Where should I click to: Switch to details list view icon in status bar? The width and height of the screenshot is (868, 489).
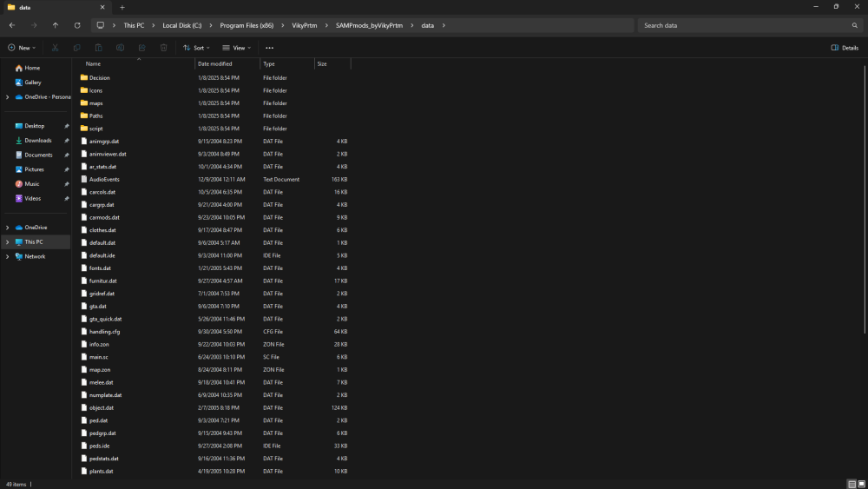[x=852, y=484]
